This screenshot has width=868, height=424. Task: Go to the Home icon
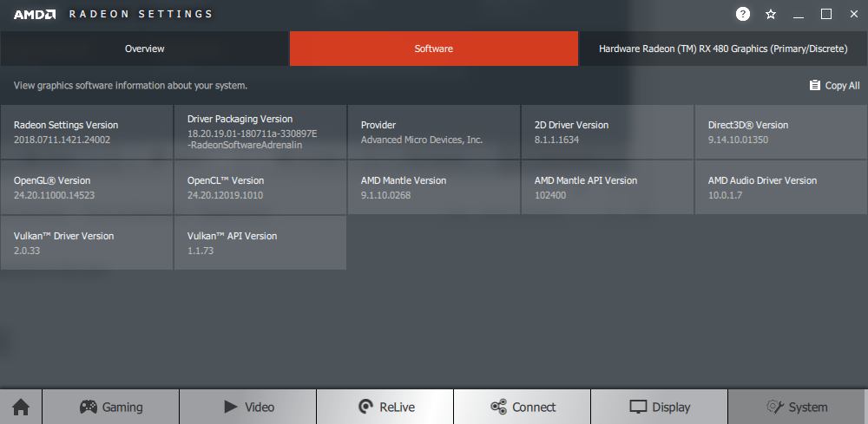[x=21, y=407]
